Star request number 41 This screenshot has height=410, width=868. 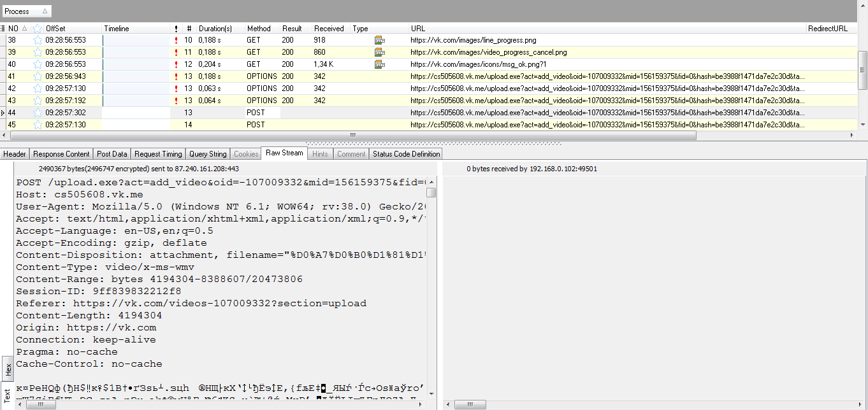[x=37, y=76]
